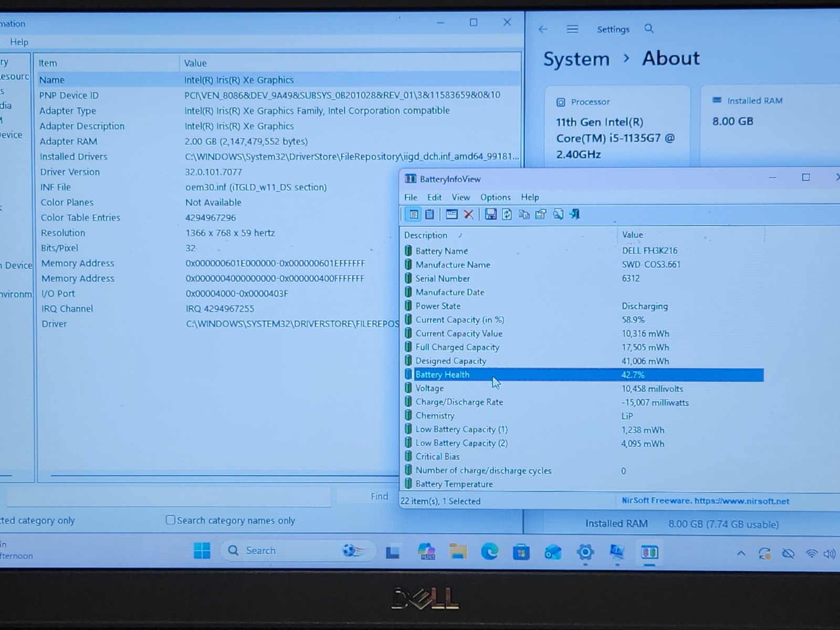
Task: Select the Adapter RAM row
Action: [x=278, y=141]
